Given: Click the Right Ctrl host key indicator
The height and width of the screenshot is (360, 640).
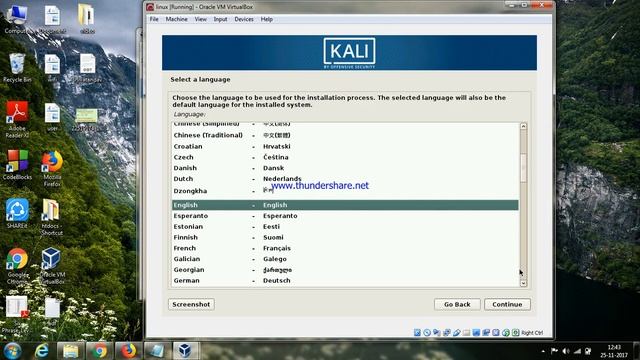Looking at the screenshot, I should point(532,333).
